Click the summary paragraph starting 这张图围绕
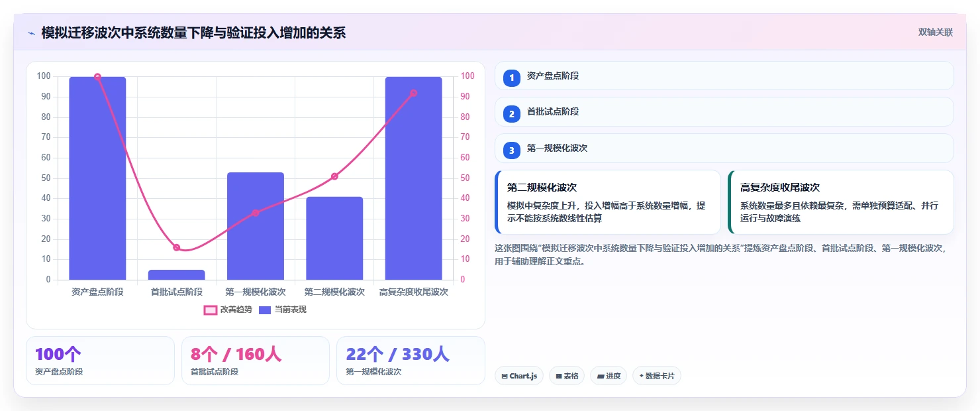Image resolution: width=980 pixels, height=411 pixels. point(724,255)
